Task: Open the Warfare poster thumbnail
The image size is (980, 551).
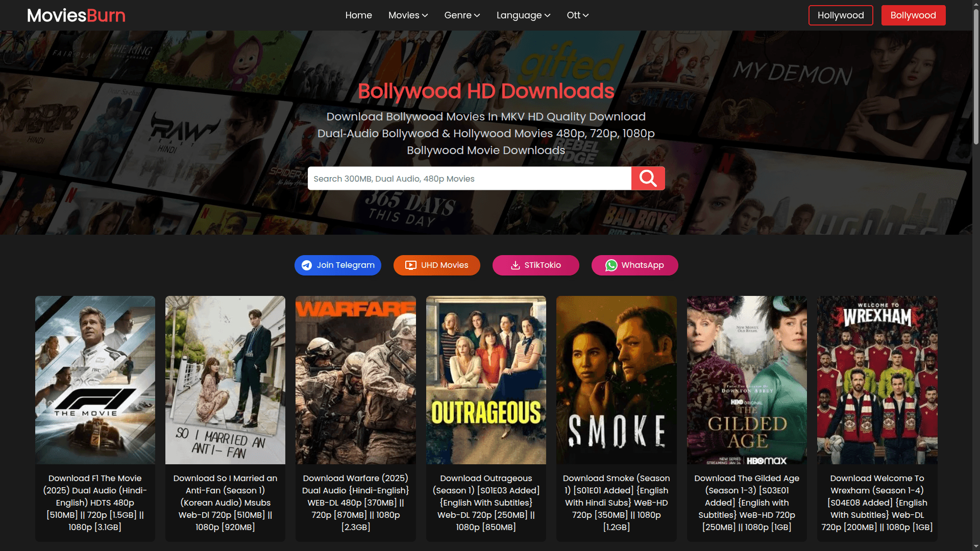Action: tap(356, 380)
